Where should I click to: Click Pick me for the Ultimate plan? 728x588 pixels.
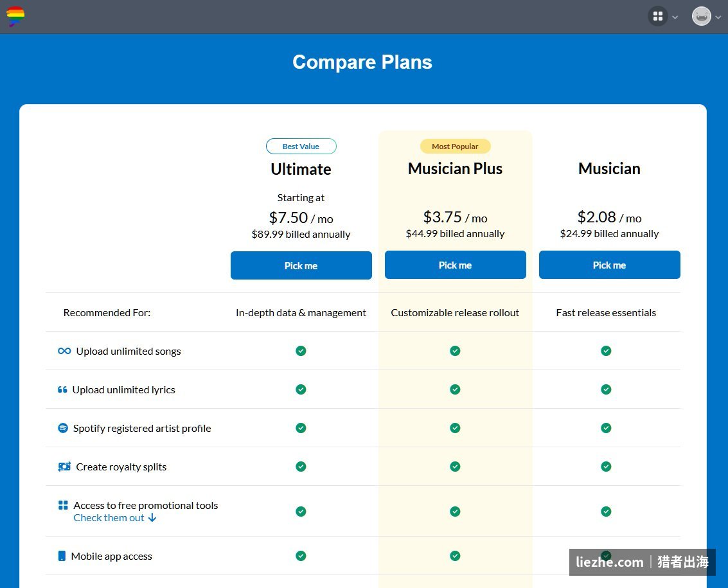[x=301, y=265]
